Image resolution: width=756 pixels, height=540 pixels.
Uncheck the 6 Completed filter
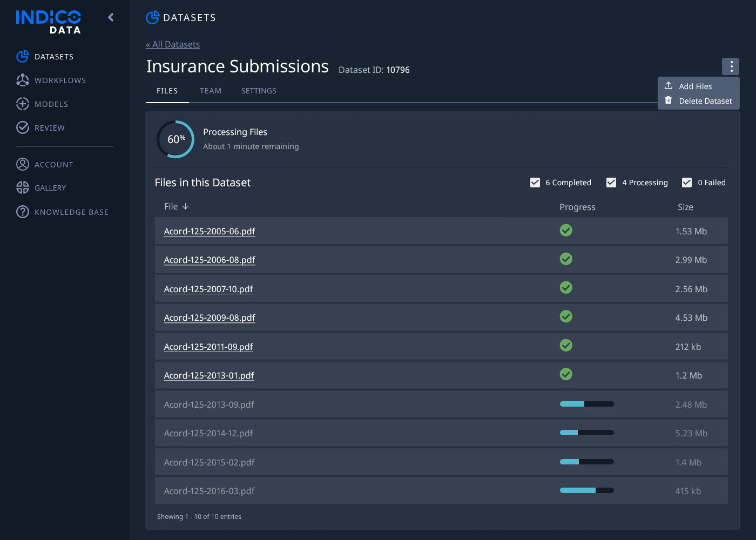point(535,183)
